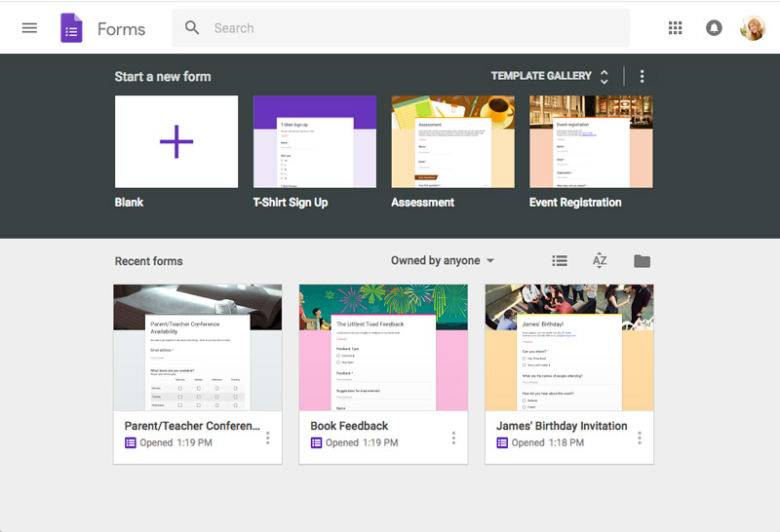This screenshot has height=532, width=780.
Task: Open the user account avatar
Action: (x=753, y=28)
